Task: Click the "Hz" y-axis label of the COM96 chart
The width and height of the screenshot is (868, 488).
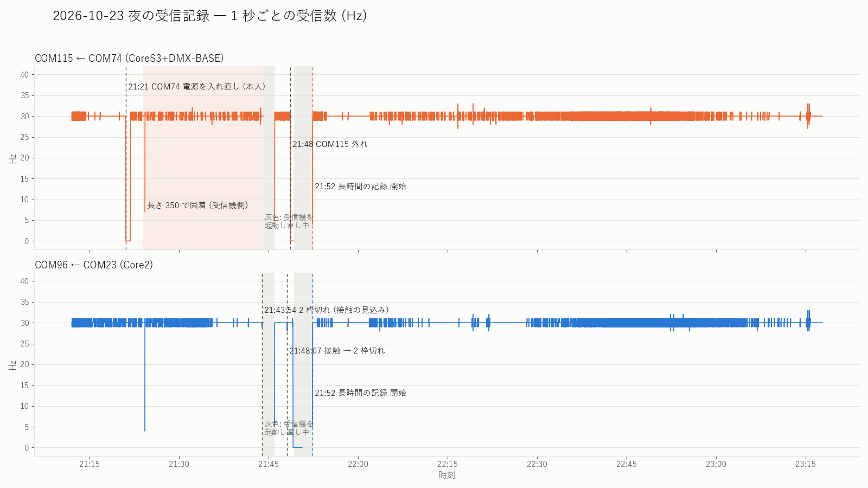Action: click(12, 364)
